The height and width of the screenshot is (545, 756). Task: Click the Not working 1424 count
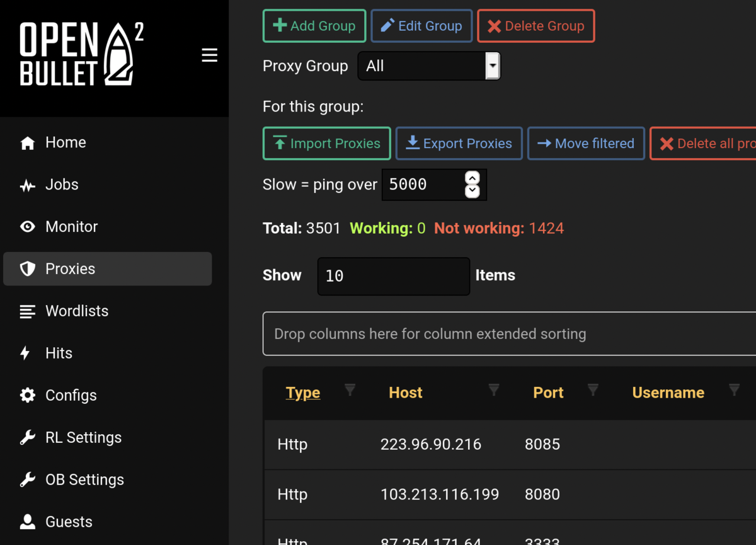[499, 228]
